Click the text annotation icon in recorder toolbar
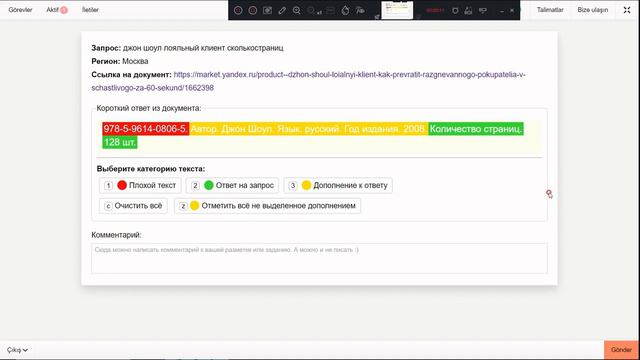The height and width of the screenshot is (360, 640). click(360, 11)
